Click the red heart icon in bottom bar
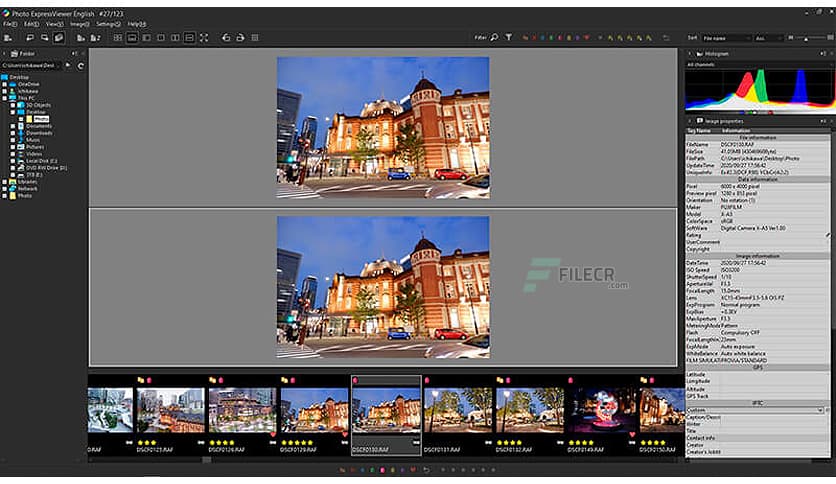Image resolution: width=836 pixels, height=484 pixels. pos(413,470)
